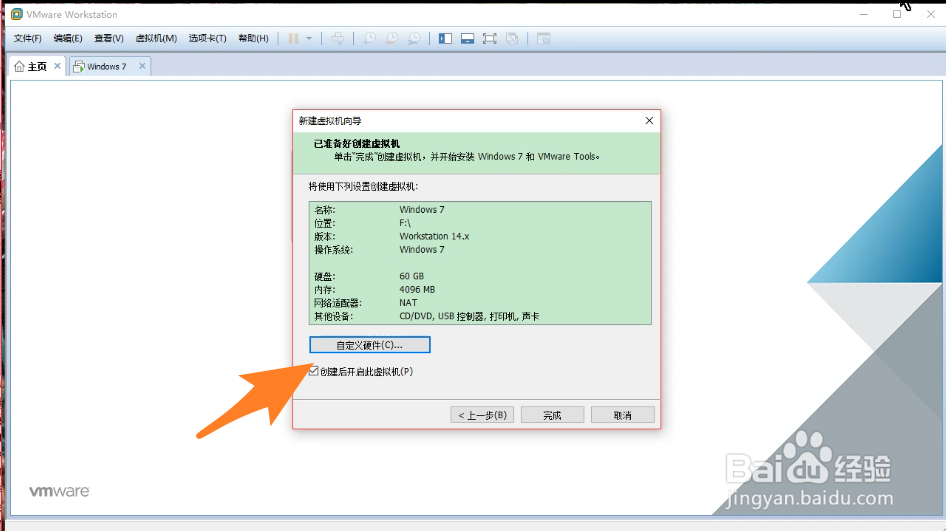
Task: Select the 内存 4096 MB value
Action: click(417, 289)
